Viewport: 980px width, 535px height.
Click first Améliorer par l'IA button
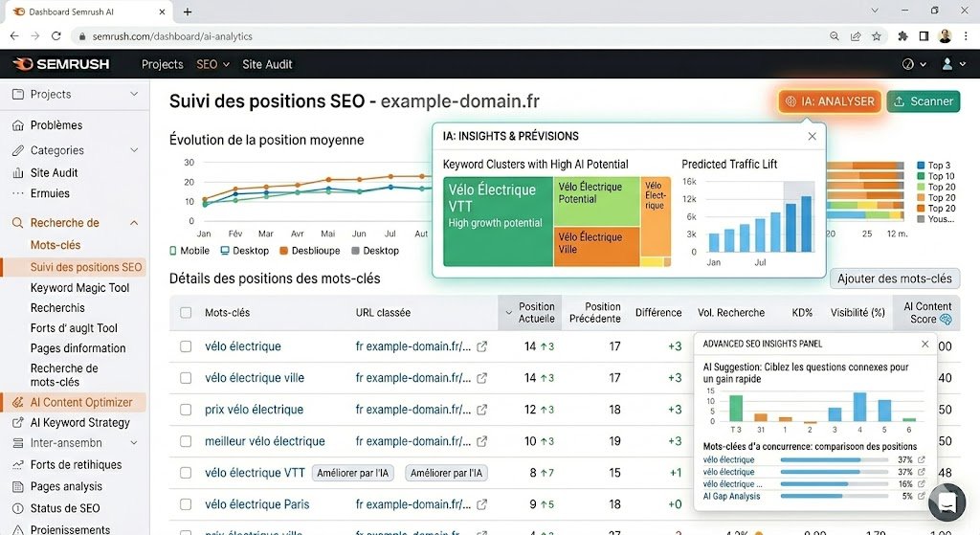(x=352, y=473)
